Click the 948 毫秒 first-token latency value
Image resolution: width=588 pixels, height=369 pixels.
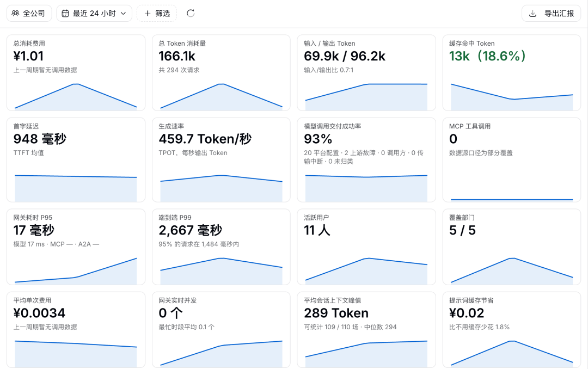click(40, 139)
